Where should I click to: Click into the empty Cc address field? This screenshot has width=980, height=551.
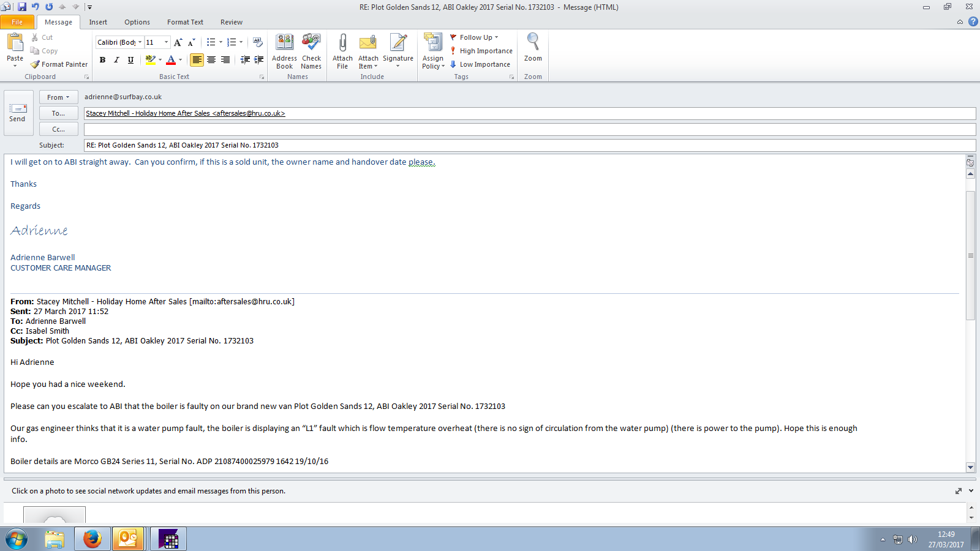point(530,129)
